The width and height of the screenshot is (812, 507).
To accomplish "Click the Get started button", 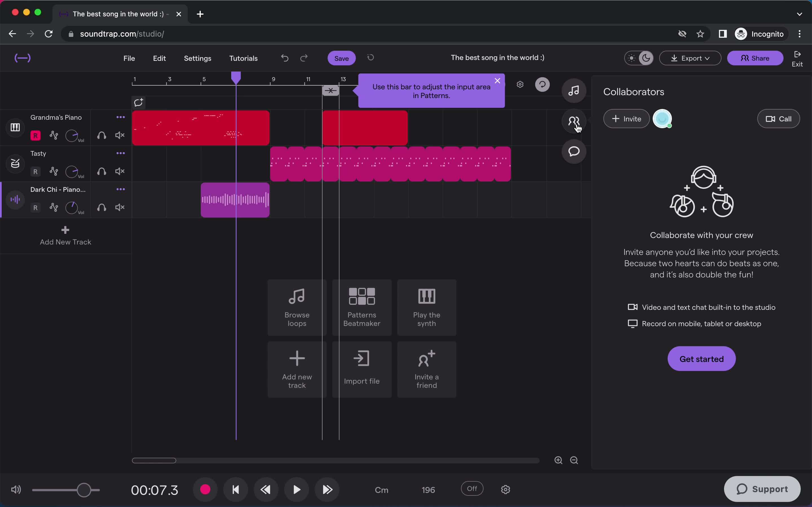I will click(701, 359).
